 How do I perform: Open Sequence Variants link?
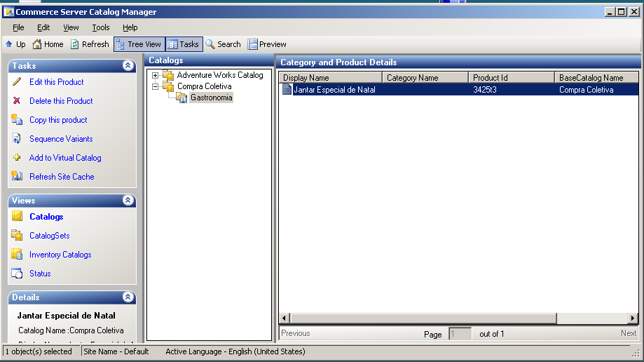61,139
